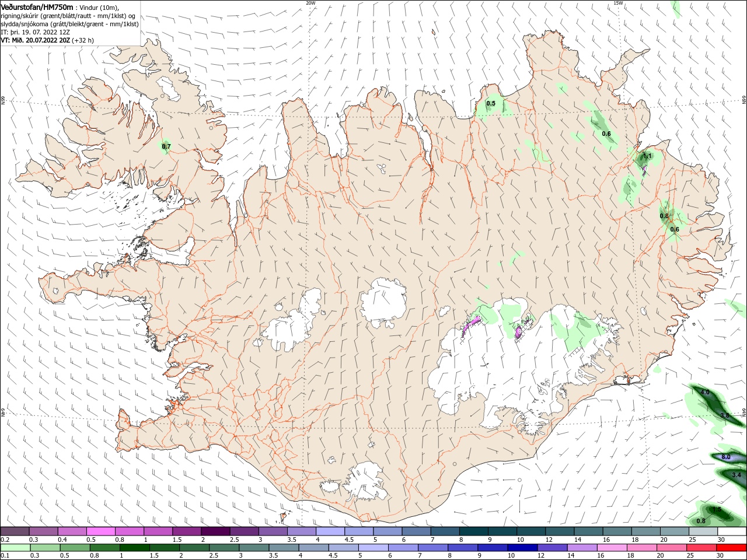Viewport: 747px width, 560px height.
Task: Click the 3.4 precipitation value offshore
Action: pyautogui.click(x=736, y=475)
